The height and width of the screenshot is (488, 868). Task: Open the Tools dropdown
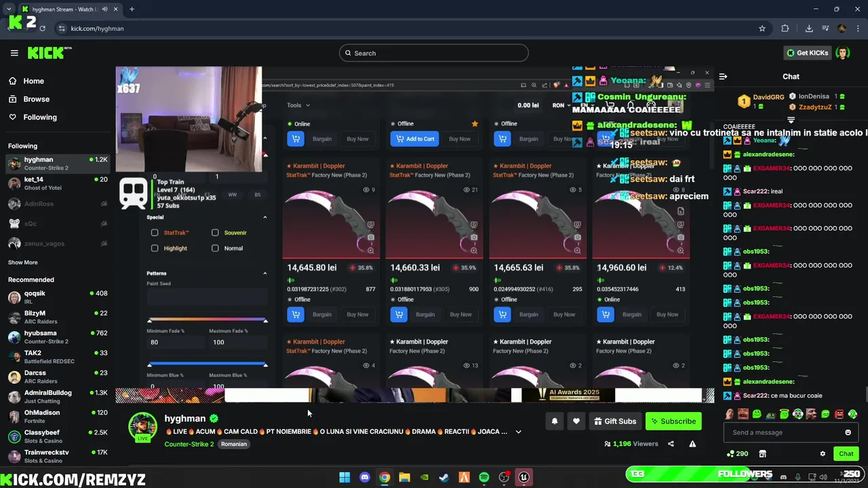(298, 105)
